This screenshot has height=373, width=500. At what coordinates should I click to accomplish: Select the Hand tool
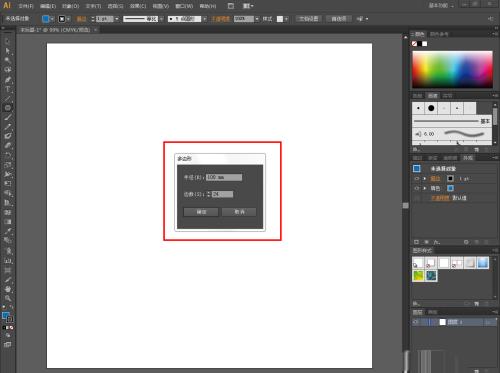[x=8, y=289]
